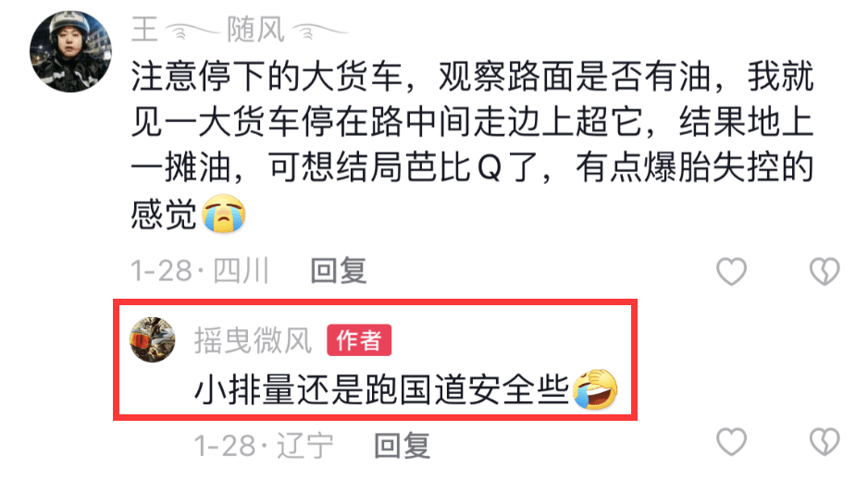This screenshot has height=492, width=868.
Task: Open 王随风's profile avatar
Action: (71, 52)
